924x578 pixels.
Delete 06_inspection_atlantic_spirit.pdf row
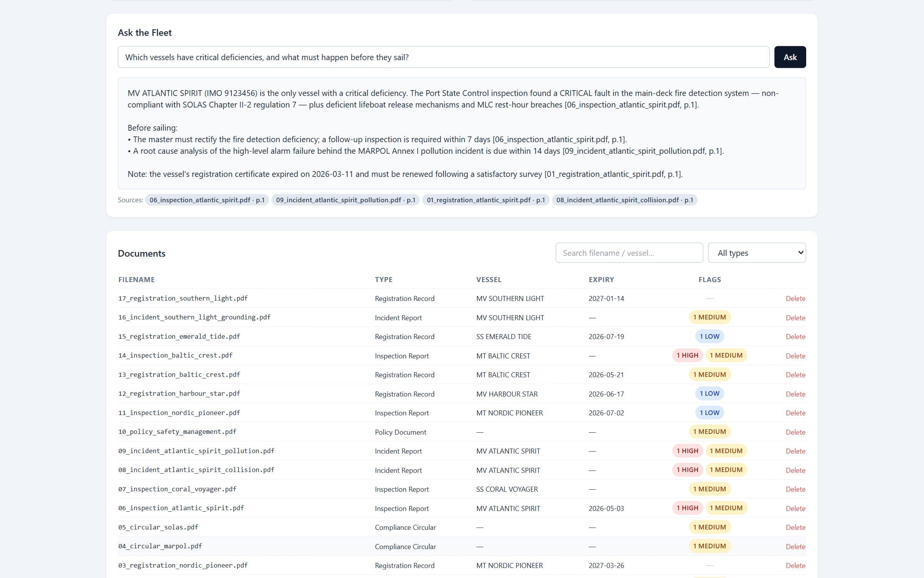coord(795,508)
